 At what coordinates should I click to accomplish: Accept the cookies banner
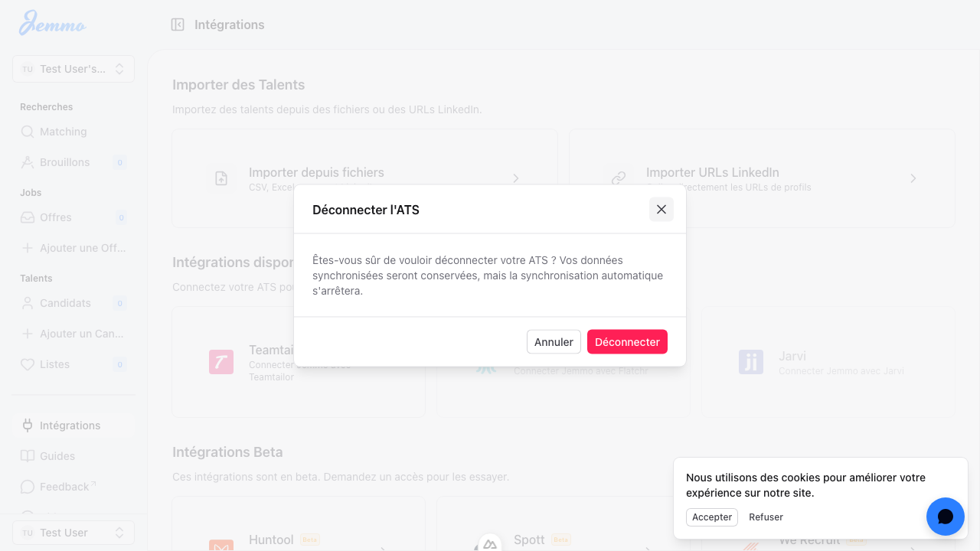711,517
